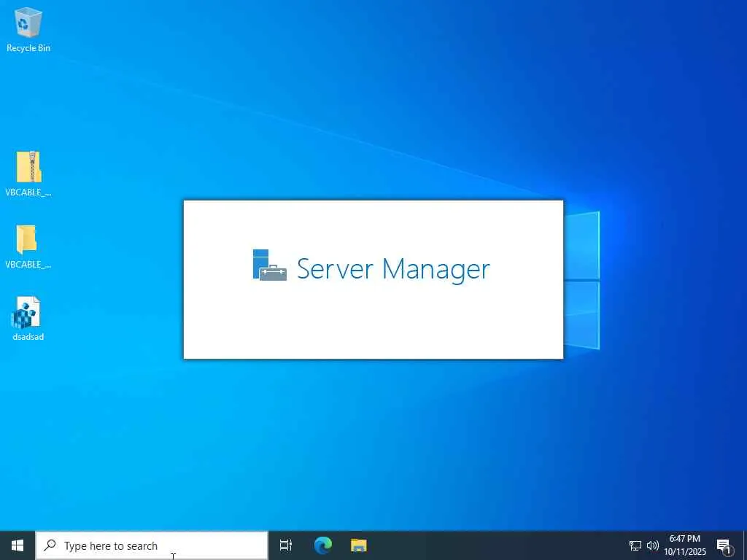Open Task View from the taskbar
This screenshot has width=747, height=560.
286,545
